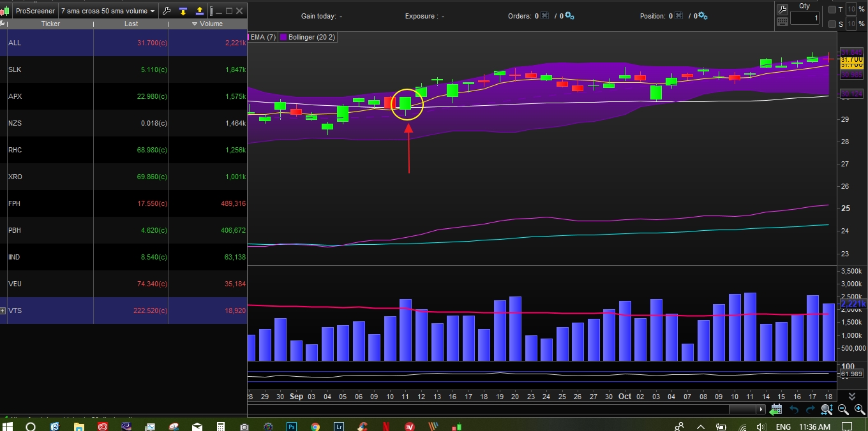
Task: Click the Ticker column header
Action: coord(50,24)
